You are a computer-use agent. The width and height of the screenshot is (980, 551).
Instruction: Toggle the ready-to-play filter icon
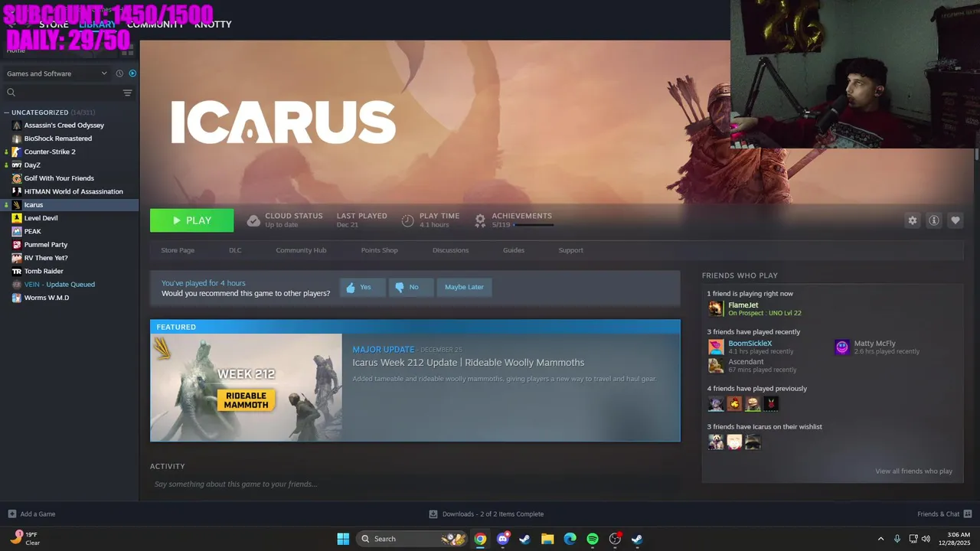coord(132,73)
